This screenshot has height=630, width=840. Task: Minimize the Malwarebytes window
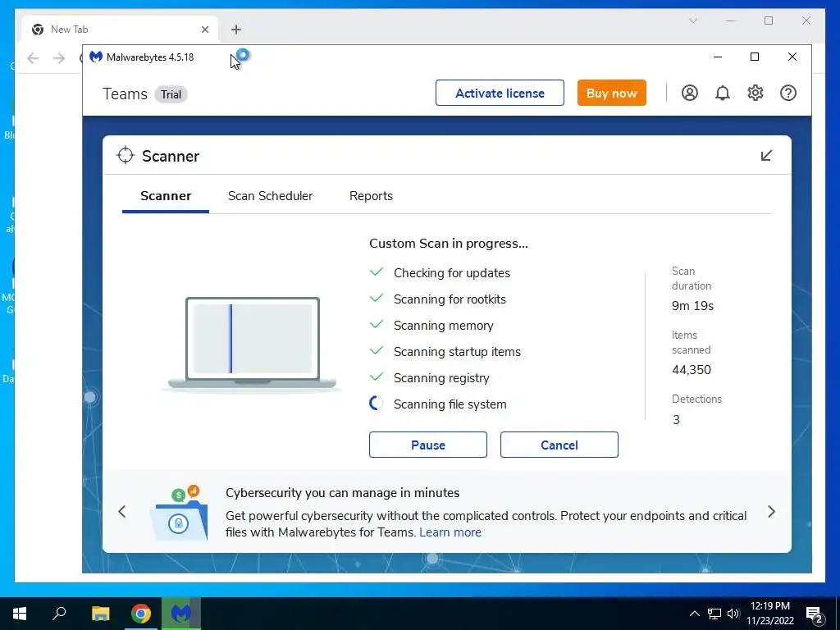tap(718, 57)
